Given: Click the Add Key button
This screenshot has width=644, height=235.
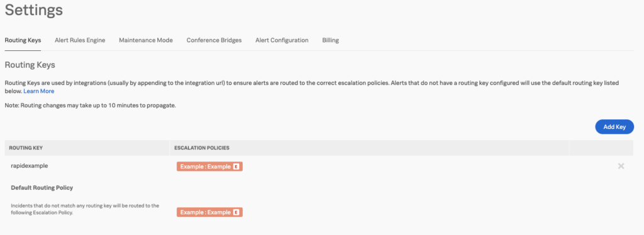Looking at the screenshot, I should 614,127.
